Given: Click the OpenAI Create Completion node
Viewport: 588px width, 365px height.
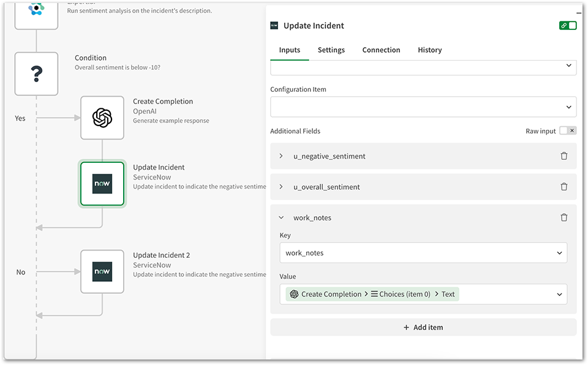Looking at the screenshot, I should [102, 117].
